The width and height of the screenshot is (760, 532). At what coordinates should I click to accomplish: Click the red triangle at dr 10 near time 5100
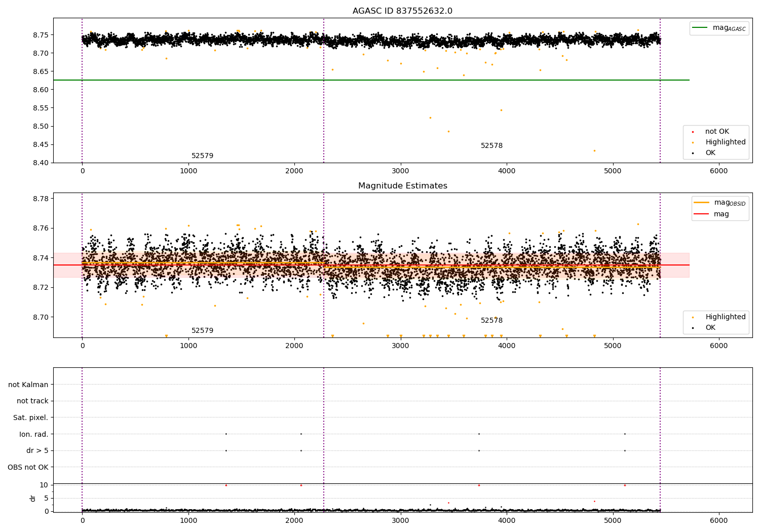(625, 485)
